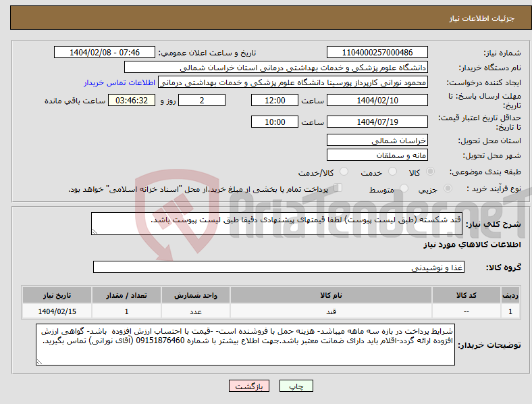
Task: Toggle the Islamic treasury payment checkbox
Action: (x=338, y=188)
